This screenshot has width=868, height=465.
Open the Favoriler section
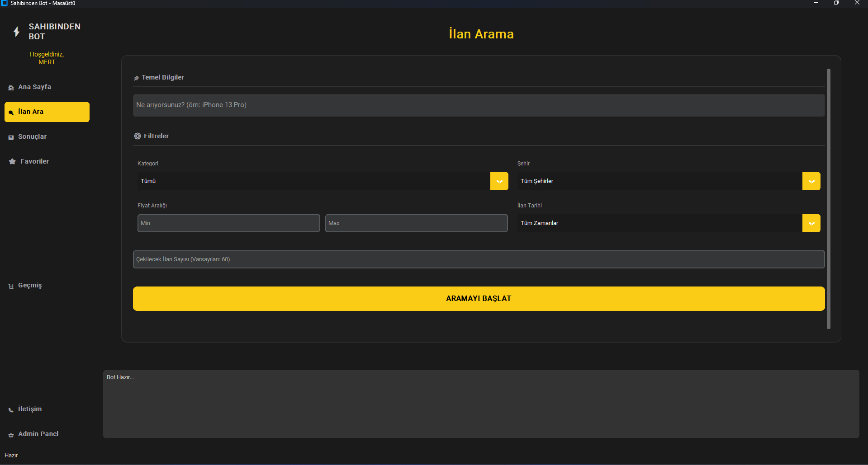point(47,162)
